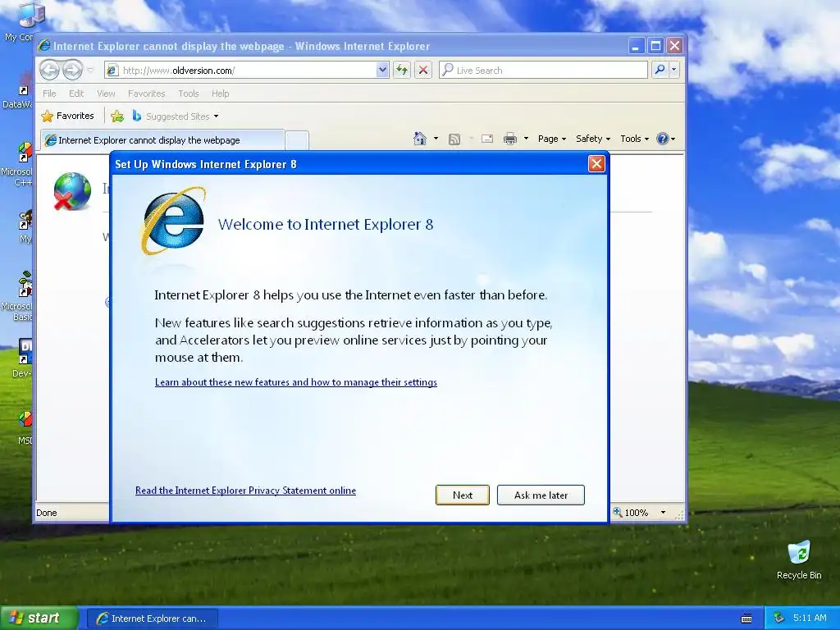This screenshot has height=630, width=840.
Task: Open the search provider dropdown arrow
Action: tap(674, 70)
